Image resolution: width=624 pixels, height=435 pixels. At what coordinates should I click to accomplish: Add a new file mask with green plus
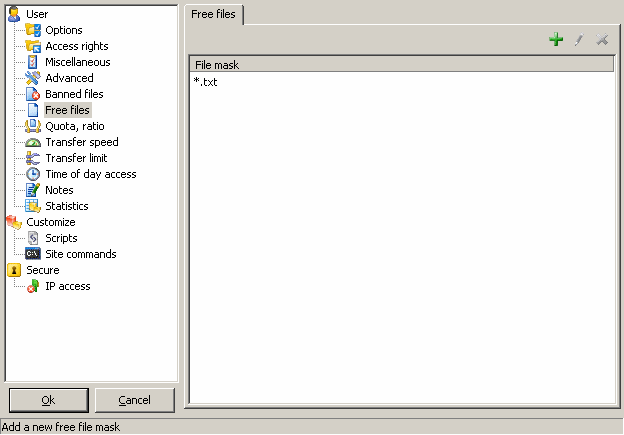pos(556,39)
